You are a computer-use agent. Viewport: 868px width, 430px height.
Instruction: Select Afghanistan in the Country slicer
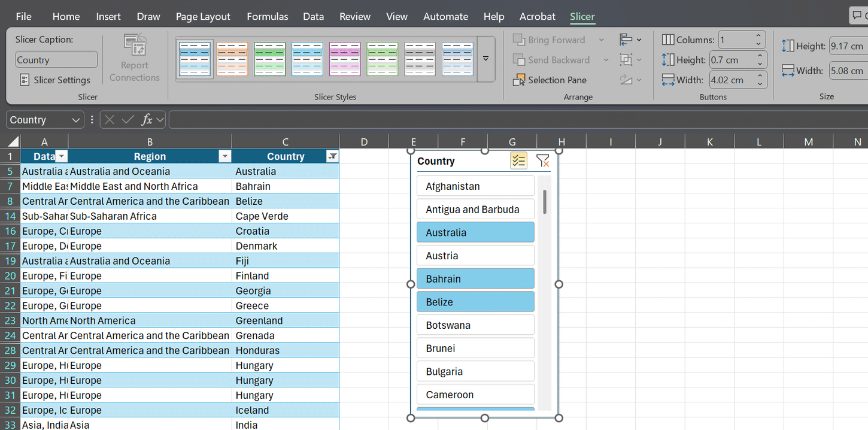(475, 186)
